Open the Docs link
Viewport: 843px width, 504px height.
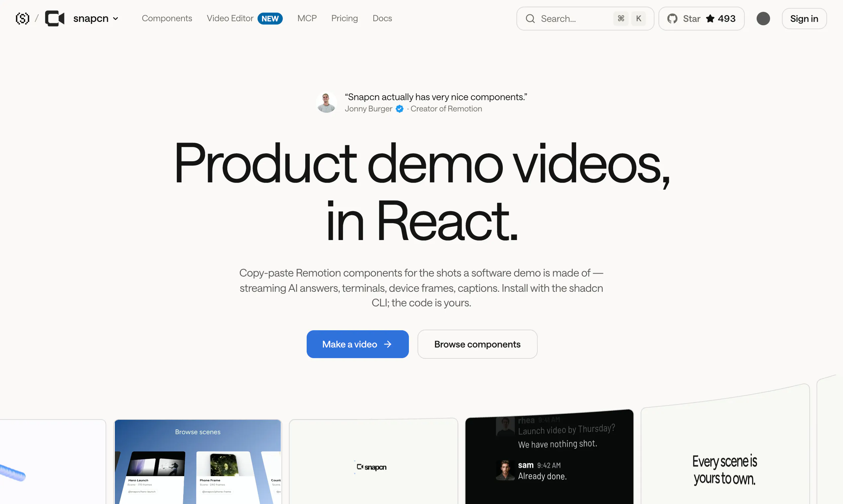[x=382, y=18]
